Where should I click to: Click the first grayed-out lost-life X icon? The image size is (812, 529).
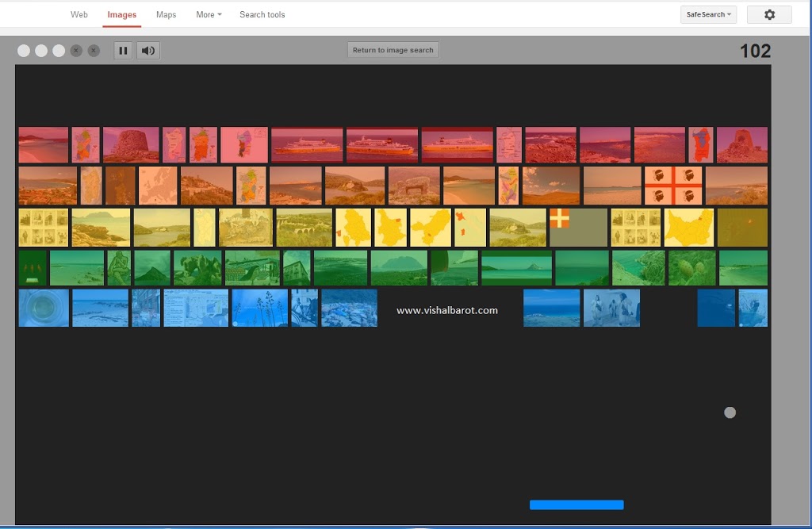pos(75,50)
